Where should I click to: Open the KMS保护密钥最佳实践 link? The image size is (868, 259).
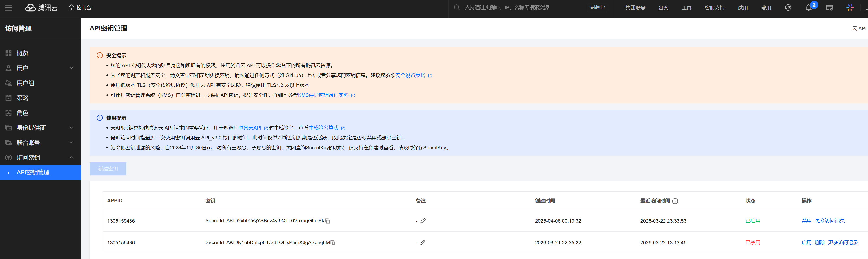[323, 95]
